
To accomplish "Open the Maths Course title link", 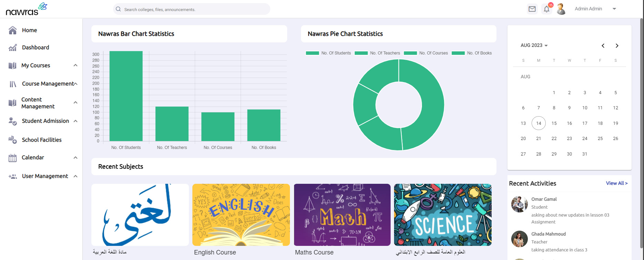I will [314, 252].
